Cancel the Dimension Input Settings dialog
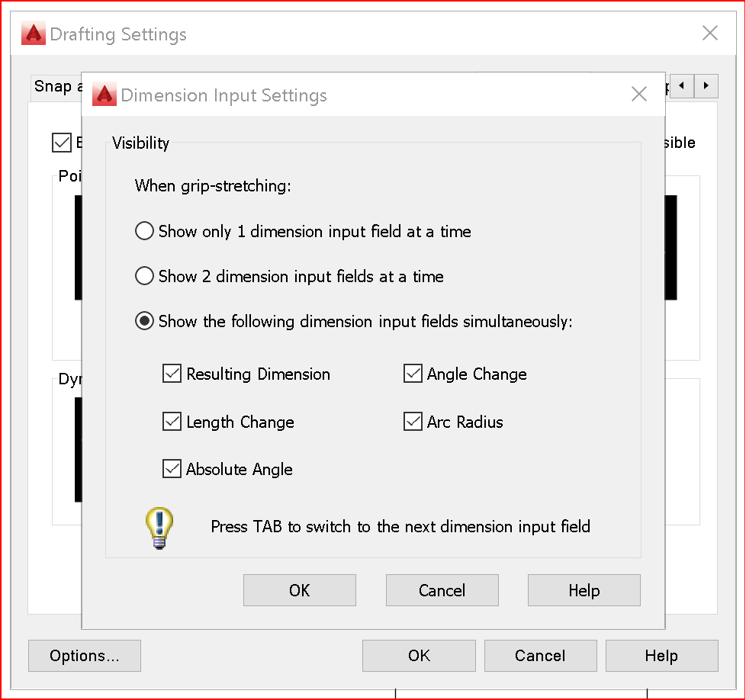This screenshot has height=700, width=746. [442, 590]
